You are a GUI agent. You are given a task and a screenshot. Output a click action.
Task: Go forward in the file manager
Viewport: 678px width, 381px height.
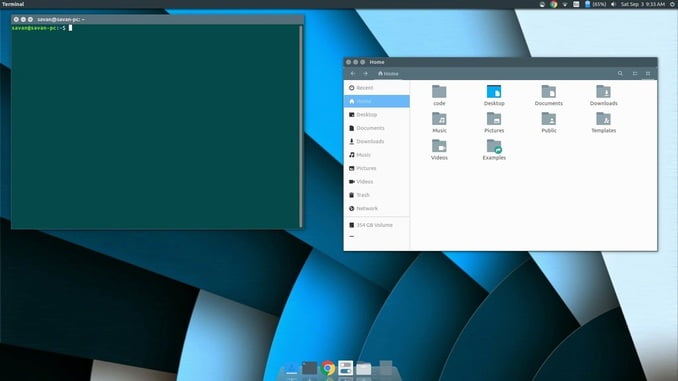click(x=365, y=74)
